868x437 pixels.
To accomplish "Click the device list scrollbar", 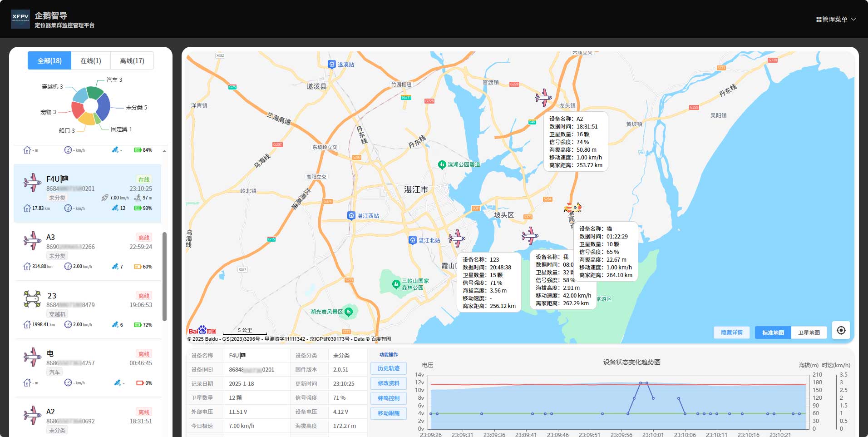I will click(164, 276).
